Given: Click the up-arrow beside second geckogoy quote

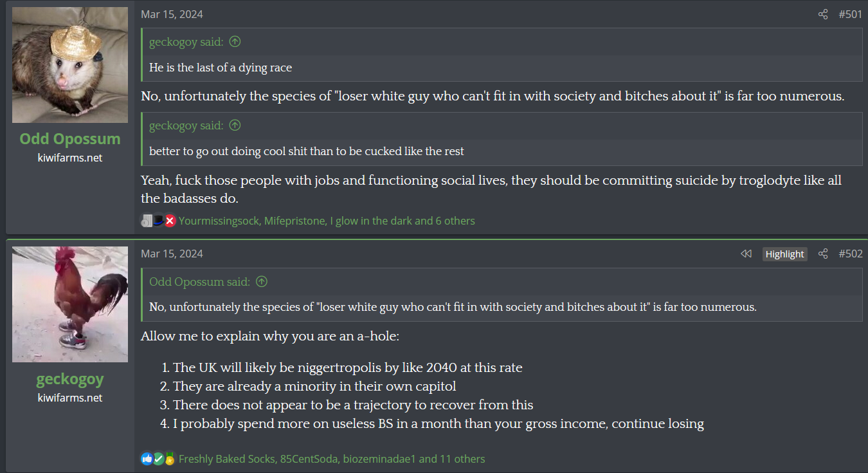Looking at the screenshot, I should (x=235, y=125).
